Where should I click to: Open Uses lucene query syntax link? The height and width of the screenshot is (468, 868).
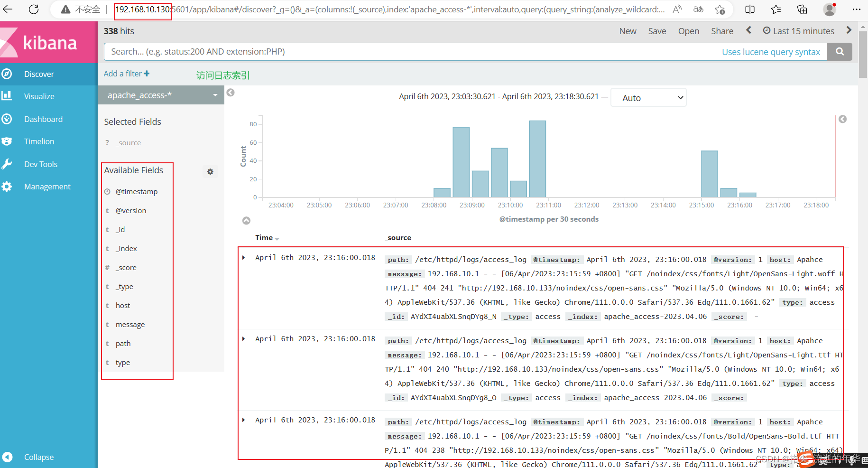click(771, 52)
